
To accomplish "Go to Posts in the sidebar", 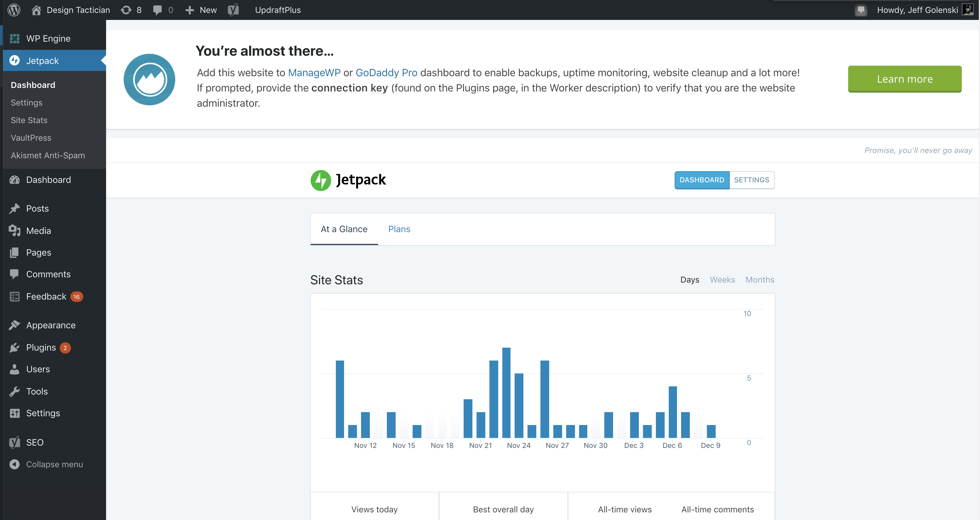I will pos(37,208).
